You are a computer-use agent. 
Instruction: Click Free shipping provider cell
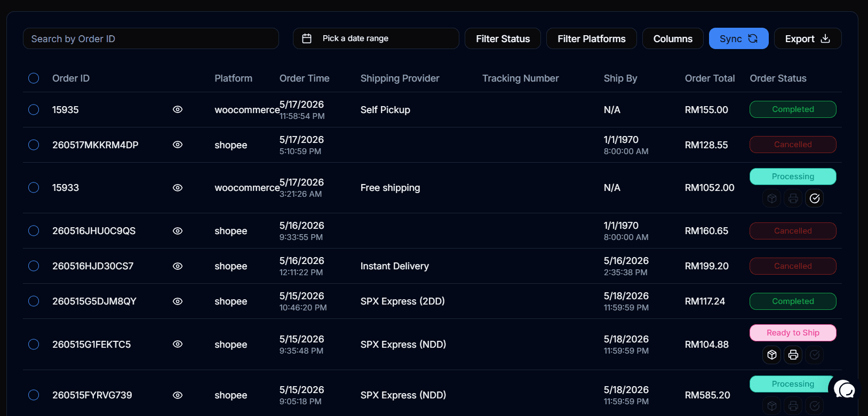click(x=390, y=188)
